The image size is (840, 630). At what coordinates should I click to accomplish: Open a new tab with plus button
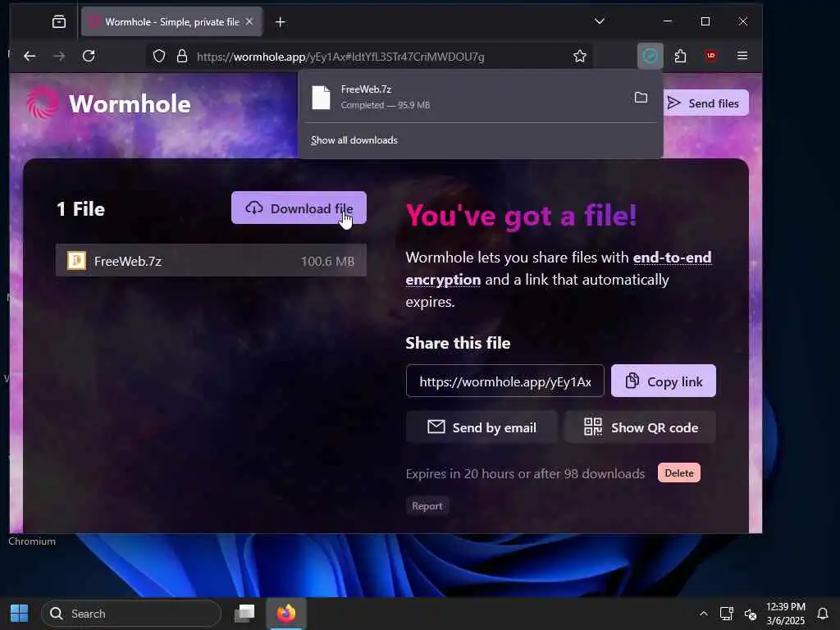tap(281, 22)
